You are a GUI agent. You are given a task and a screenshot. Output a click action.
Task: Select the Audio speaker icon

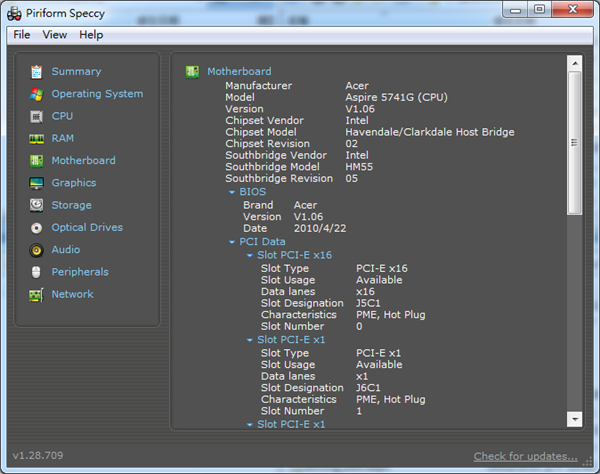click(37, 250)
